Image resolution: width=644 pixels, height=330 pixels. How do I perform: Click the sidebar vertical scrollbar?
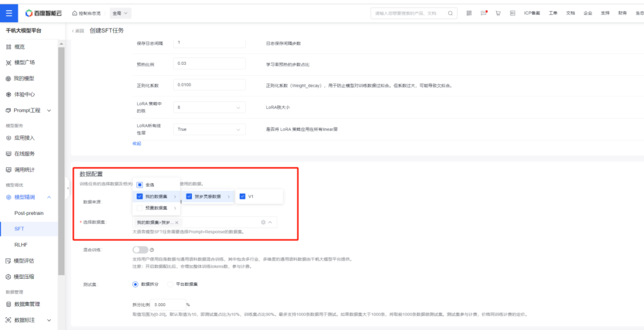61,160
